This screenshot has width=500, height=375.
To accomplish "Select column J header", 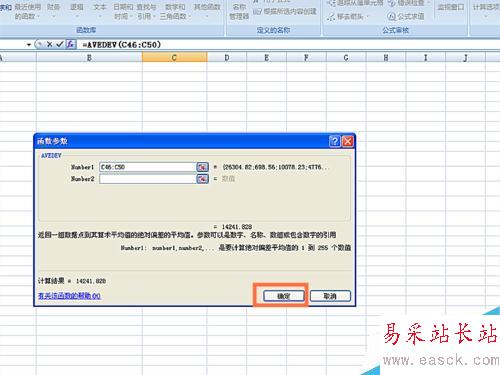I will [x=465, y=58].
